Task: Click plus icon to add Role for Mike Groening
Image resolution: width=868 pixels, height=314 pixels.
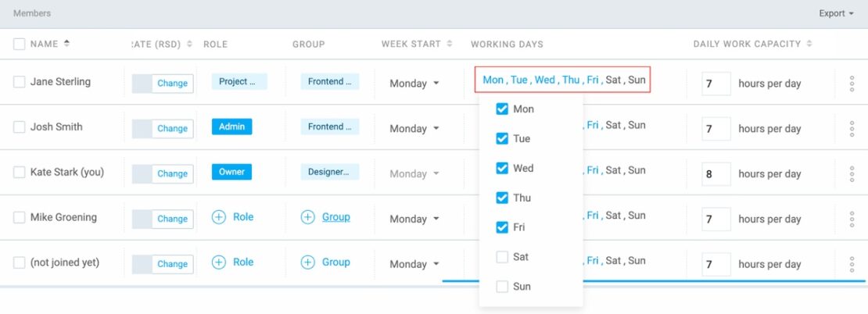Action: (219, 217)
